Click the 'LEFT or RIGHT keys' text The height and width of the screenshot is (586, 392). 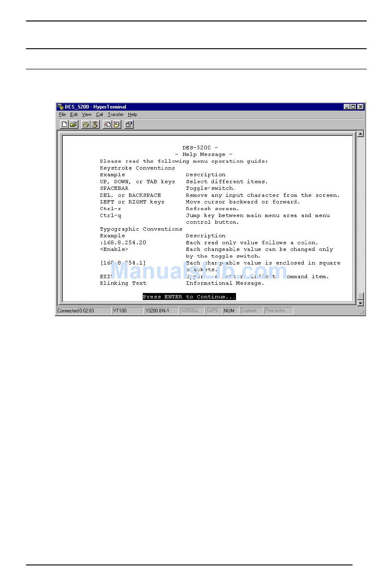tap(132, 202)
